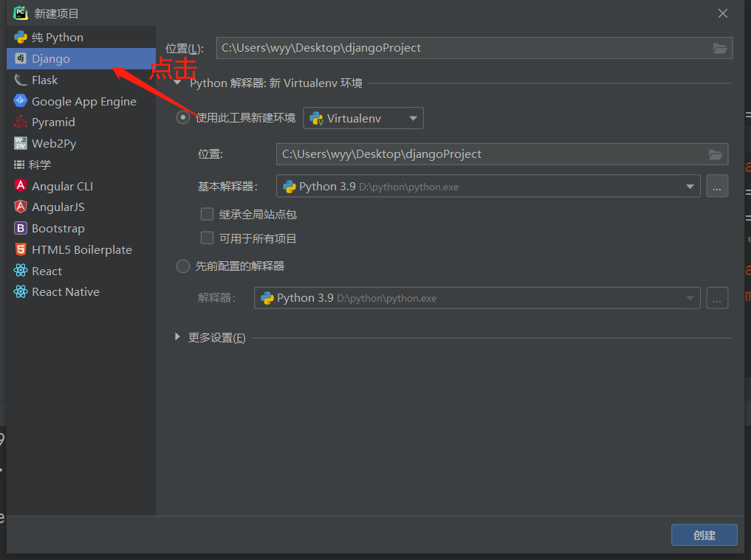The width and height of the screenshot is (751, 560).
Task: Collapse the Python 解释器 section
Action: (178, 83)
